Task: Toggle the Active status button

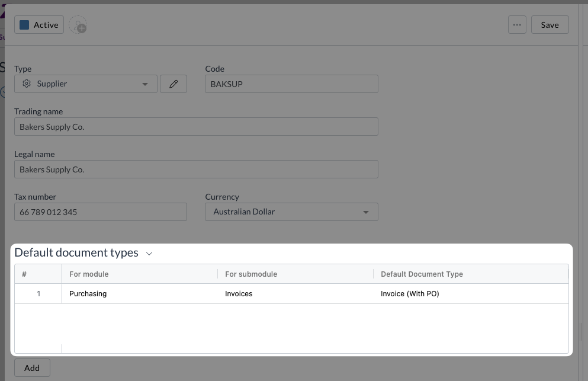Action: click(x=39, y=25)
